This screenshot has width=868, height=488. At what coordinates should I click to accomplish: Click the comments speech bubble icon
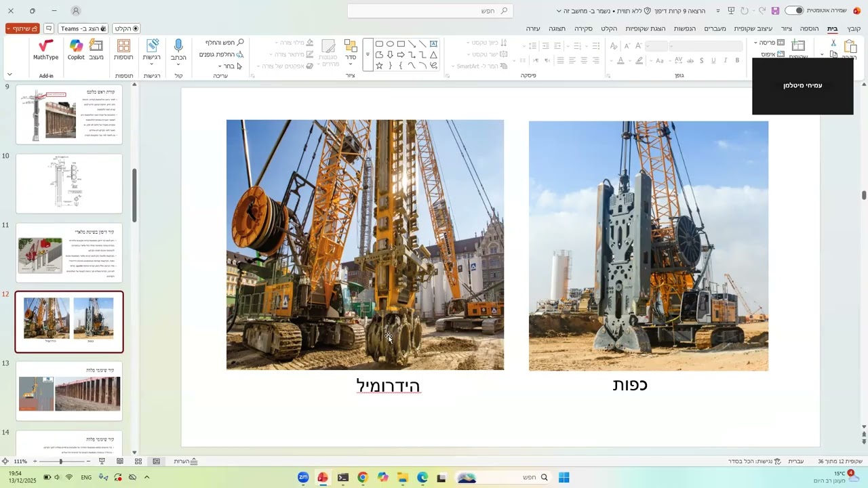(49, 28)
